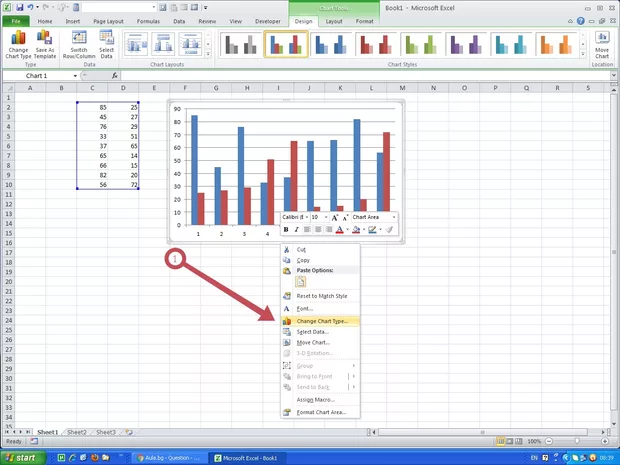Expand the Chart Layouts gallery more arrow
This screenshot has height=465, width=620.
208,54
